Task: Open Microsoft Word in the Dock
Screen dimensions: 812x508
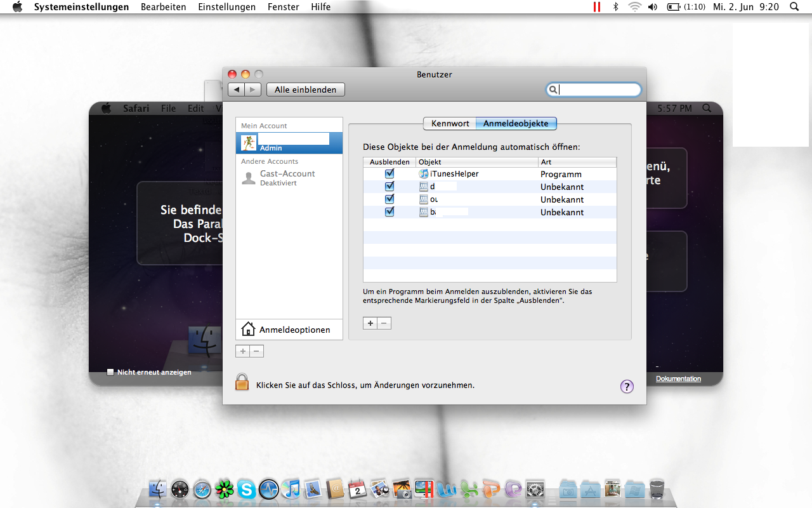Action: click(x=447, y=489)
